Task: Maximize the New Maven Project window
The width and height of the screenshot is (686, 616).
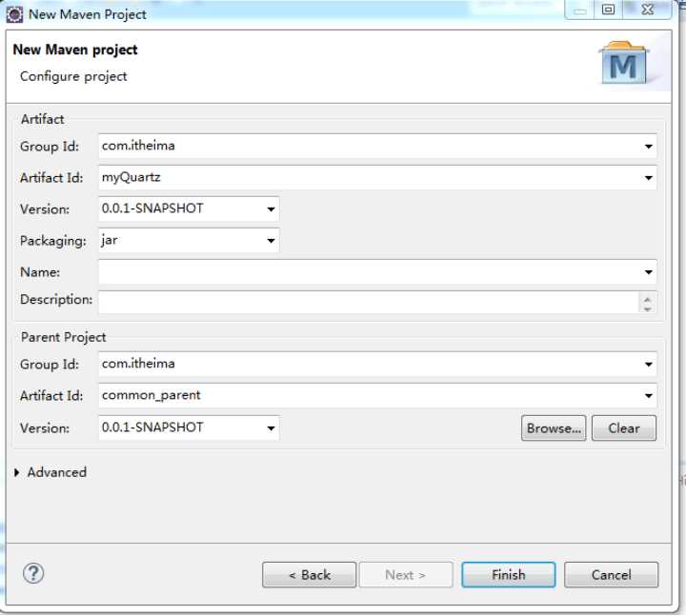Action: [x=608, y=10]
